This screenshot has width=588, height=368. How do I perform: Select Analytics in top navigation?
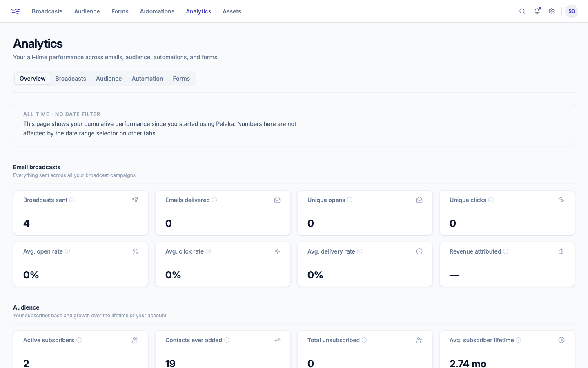pyautogui.click(x=198, y=11)
